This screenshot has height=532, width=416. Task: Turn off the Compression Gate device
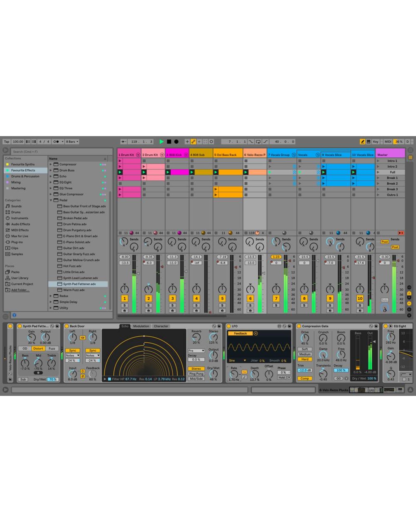tap(299, 326)
